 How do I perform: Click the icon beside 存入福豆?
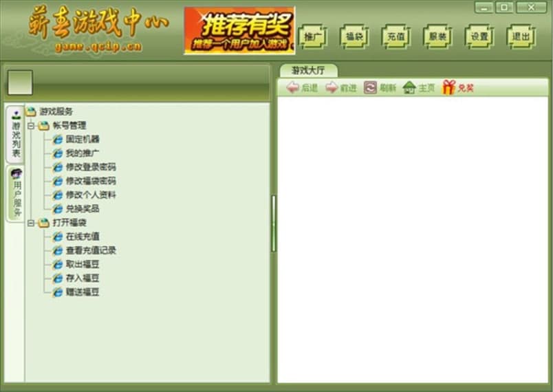tap(58, 278)
